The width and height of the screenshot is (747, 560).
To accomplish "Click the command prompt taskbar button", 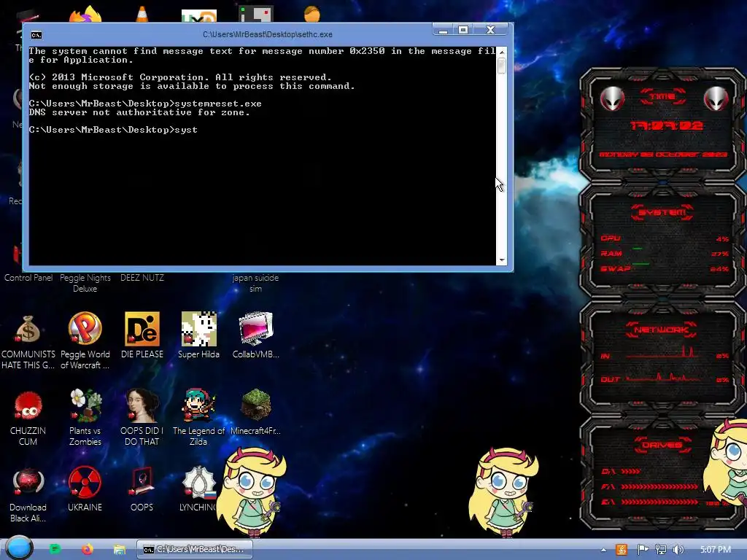I will pos(194,549).
